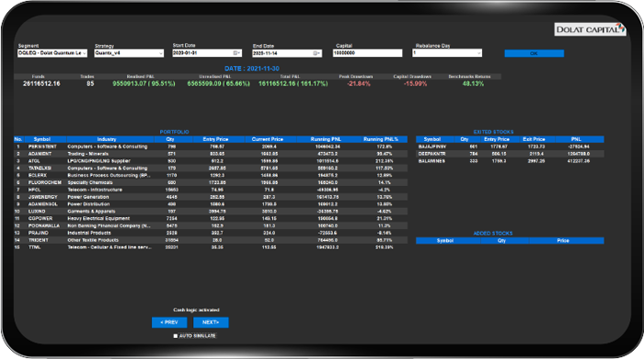Screen dimensions: 644x359
Task: Click Portfolio Entry Price column header
Action: 215,139
